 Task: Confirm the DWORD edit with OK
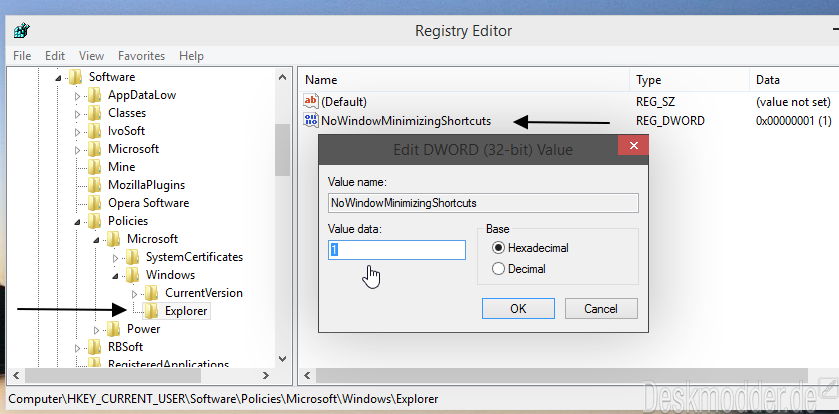point(518,309)
